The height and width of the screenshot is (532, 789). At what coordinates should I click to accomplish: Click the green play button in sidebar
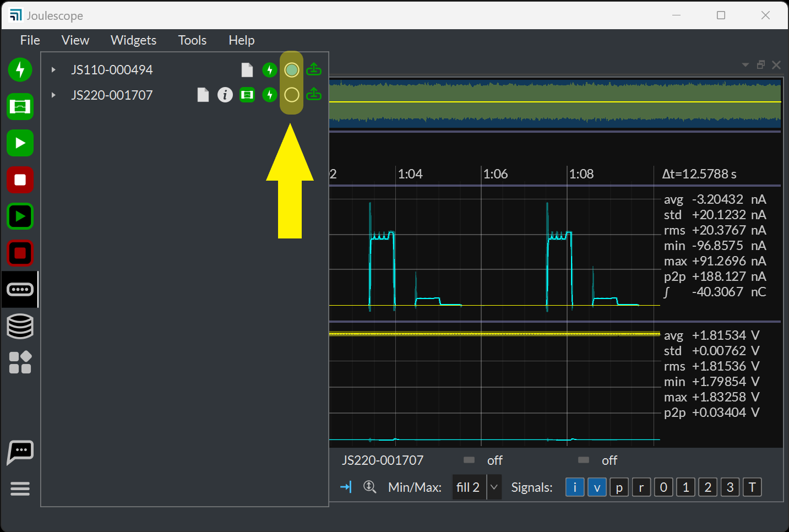pyautogui.click(x=20, y=143)
